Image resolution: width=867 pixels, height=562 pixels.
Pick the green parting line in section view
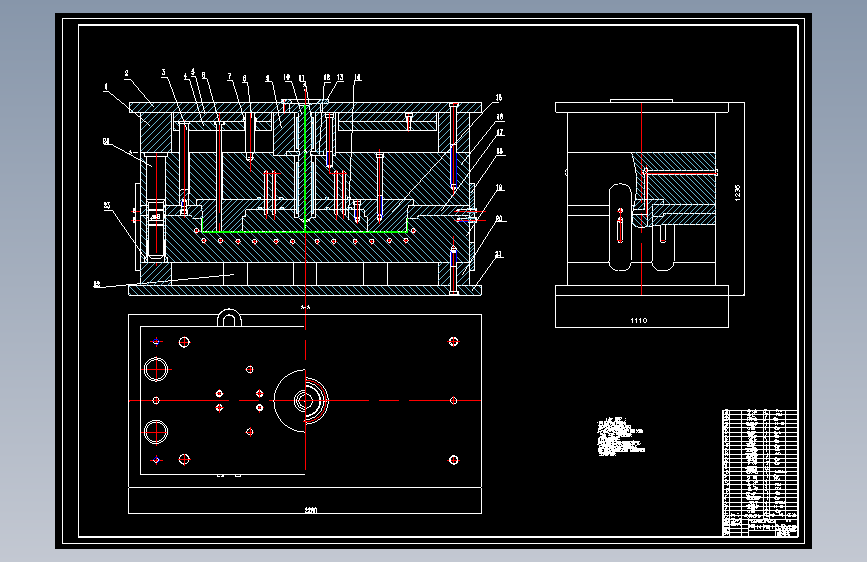pos(305,232)
